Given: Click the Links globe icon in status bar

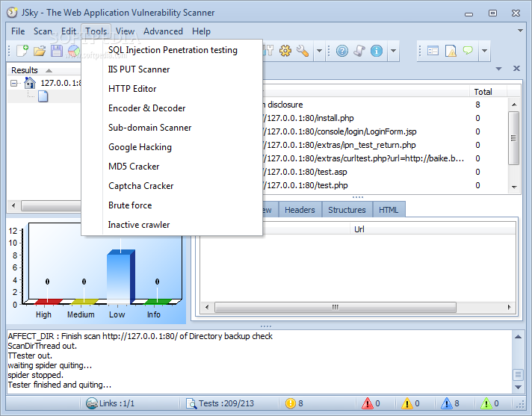Looking at the screenshot, I should (92, 403).
